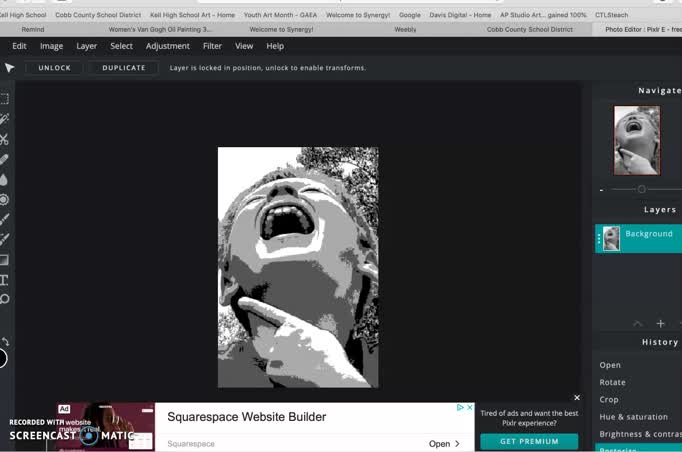Viewport: 682px width, 452px height.
Task: Select the zoom magnifier tool
Action: 4,299
